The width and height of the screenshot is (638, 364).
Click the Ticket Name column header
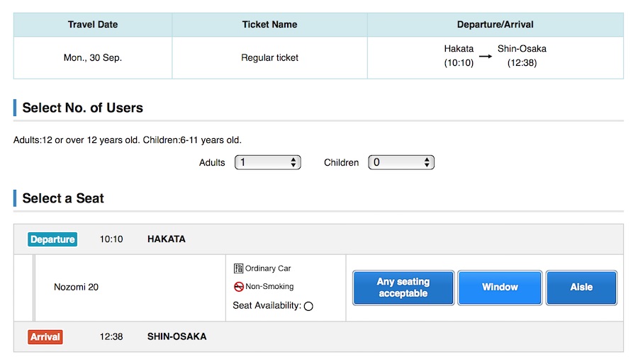(269, 25)
